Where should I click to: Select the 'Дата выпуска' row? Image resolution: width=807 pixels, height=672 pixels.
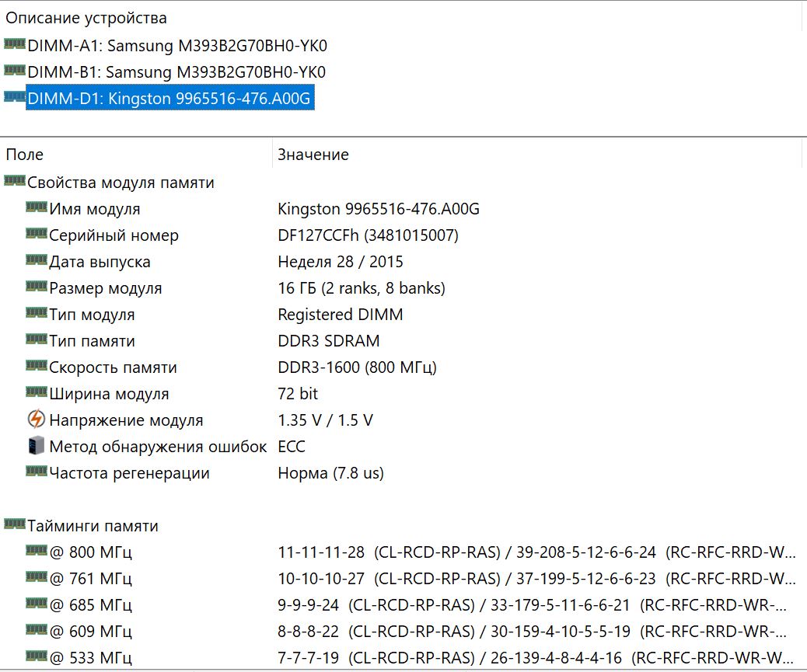click(x=100, y=262)
